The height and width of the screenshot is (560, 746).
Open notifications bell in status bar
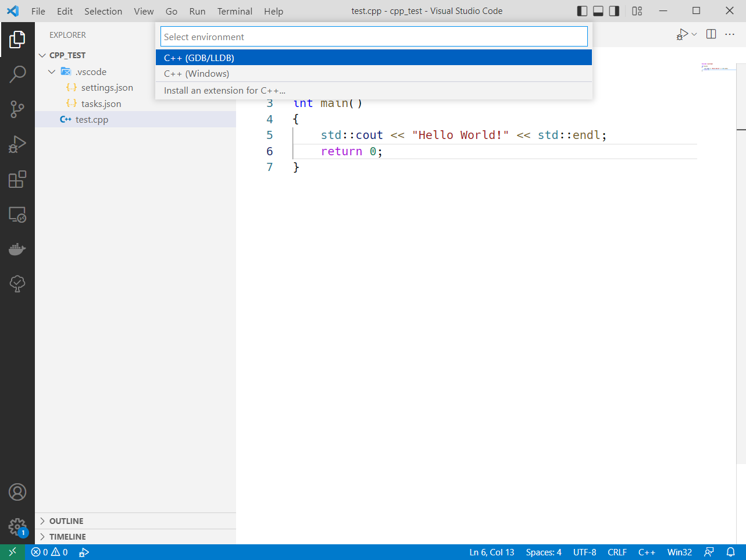pyautogui.click(x=731, y=552)
